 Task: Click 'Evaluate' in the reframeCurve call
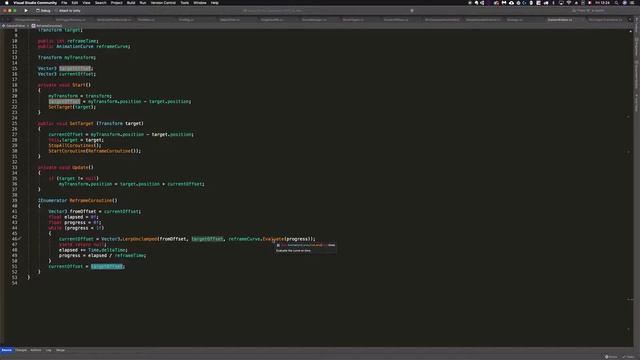[x=273, y=239]
